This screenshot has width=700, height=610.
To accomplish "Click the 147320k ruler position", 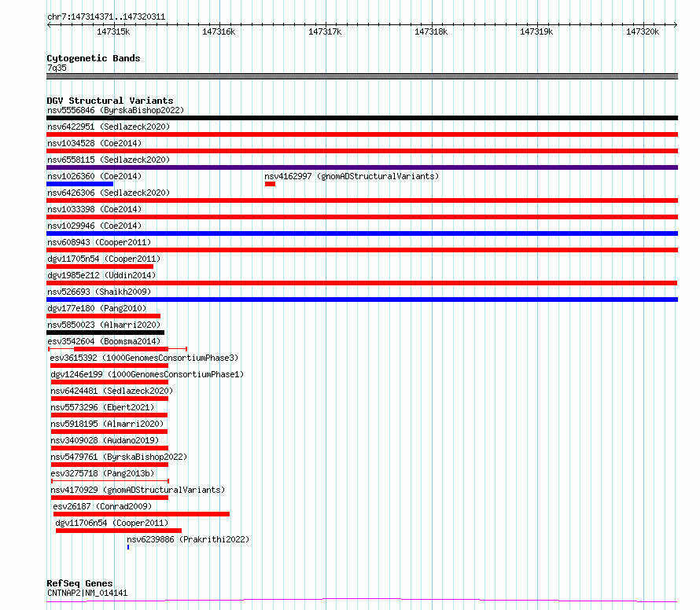I will pyautogui.click(x=643, y=31).
